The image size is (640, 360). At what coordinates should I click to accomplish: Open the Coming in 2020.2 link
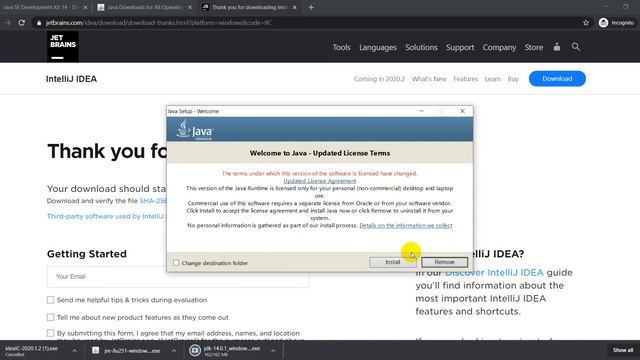[379, 79]
